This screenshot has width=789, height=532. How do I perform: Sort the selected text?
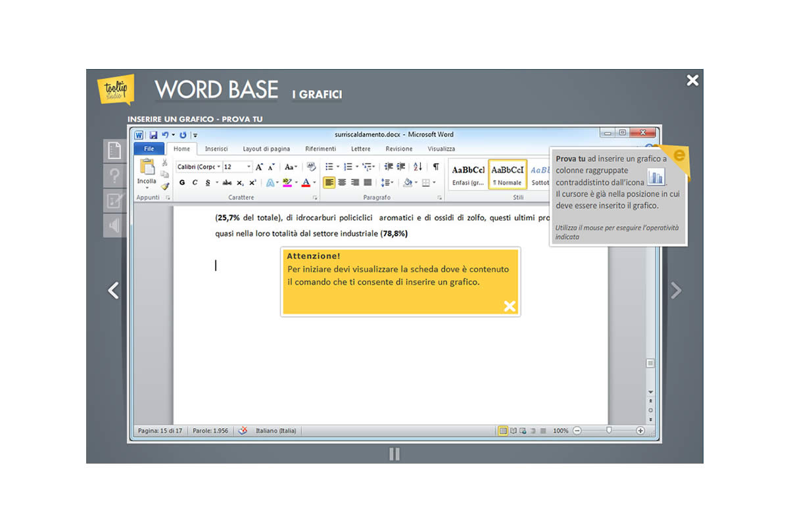[418, 167]
